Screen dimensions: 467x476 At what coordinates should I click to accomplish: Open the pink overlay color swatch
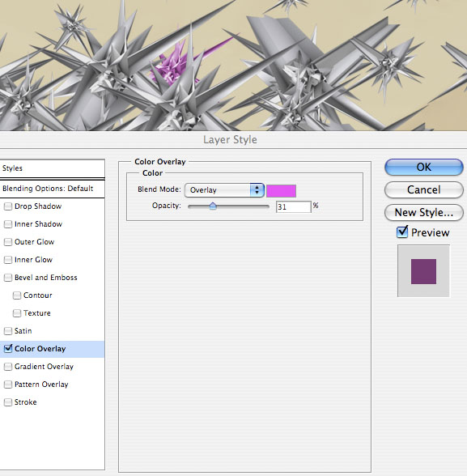click(281, 191)
